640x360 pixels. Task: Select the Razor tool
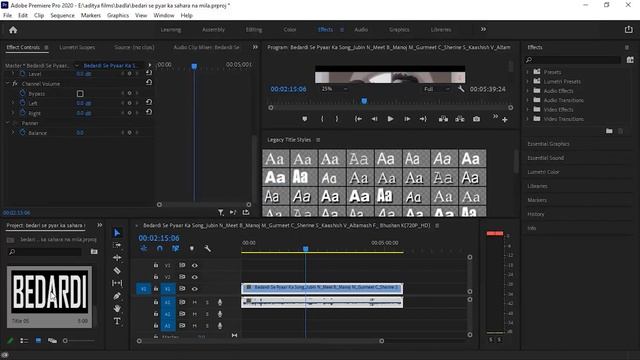(117, 271)
